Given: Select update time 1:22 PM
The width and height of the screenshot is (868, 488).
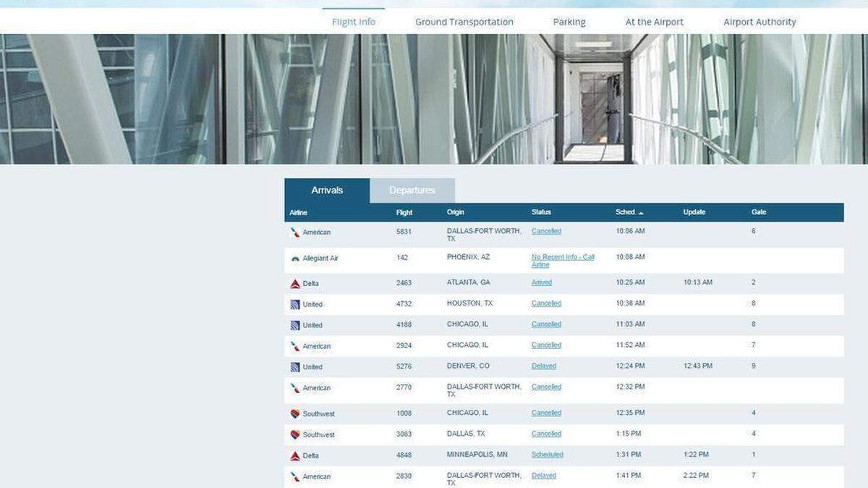Looking at the screenshot, I should [696, 455].
